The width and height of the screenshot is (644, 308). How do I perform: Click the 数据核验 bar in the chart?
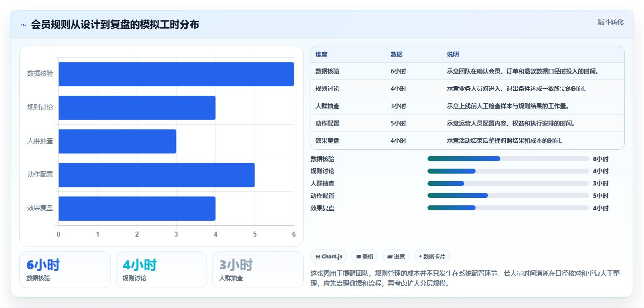point(176,74)
